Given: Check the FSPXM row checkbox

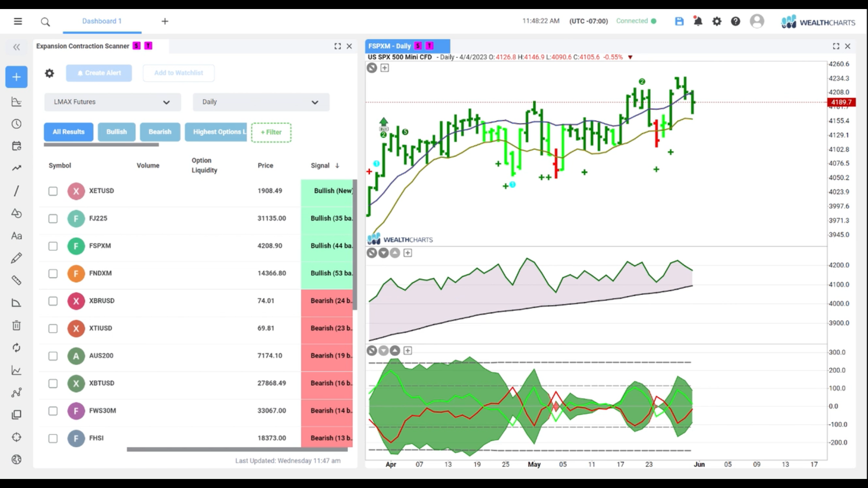Looking at the screenshot, I should coord(53,246).
